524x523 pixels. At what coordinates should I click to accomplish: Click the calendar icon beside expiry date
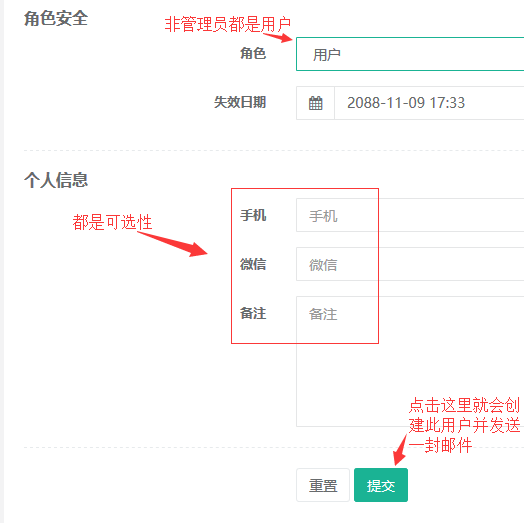[x=315, y=103]
